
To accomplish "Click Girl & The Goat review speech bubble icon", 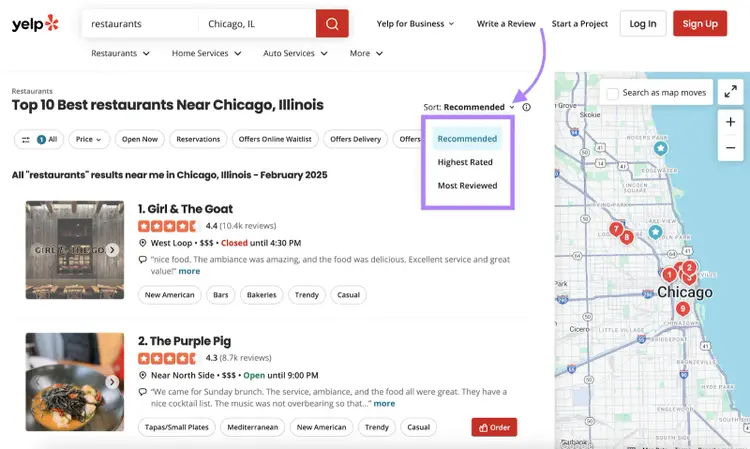I will click(x=143, y=260).
